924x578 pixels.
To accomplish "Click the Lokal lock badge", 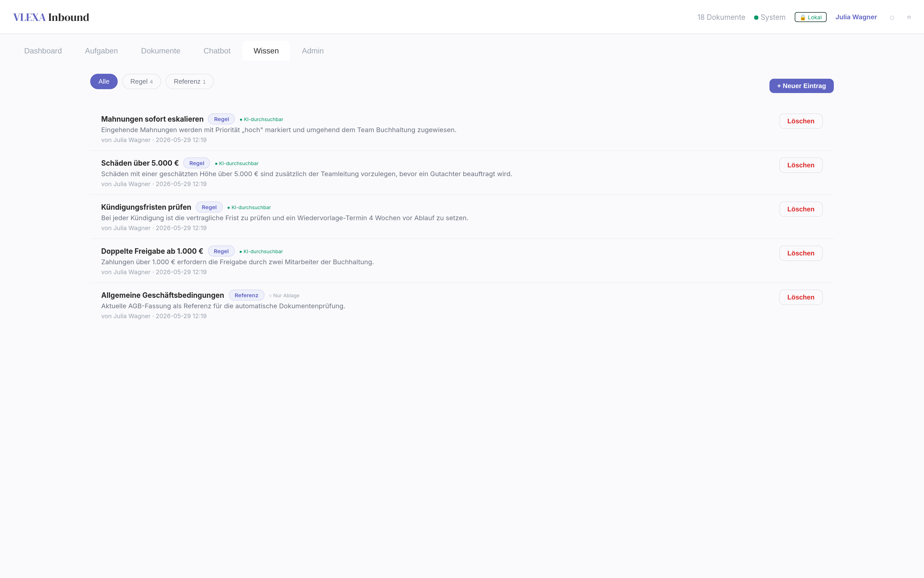I will point(810,17).
